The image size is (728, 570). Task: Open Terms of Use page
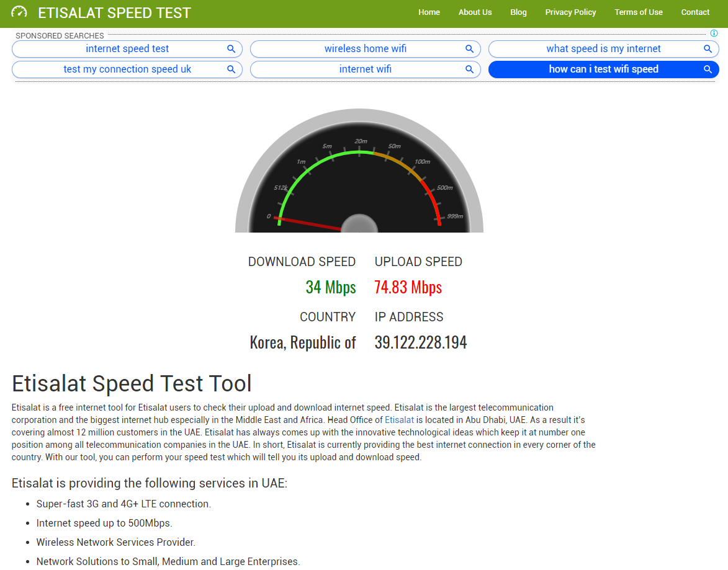(639, 12)
